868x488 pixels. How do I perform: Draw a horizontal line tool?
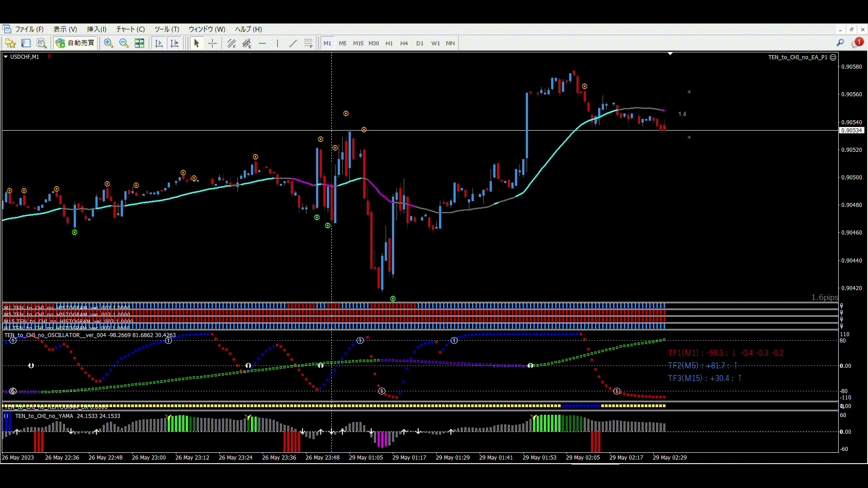coord(262,43)
